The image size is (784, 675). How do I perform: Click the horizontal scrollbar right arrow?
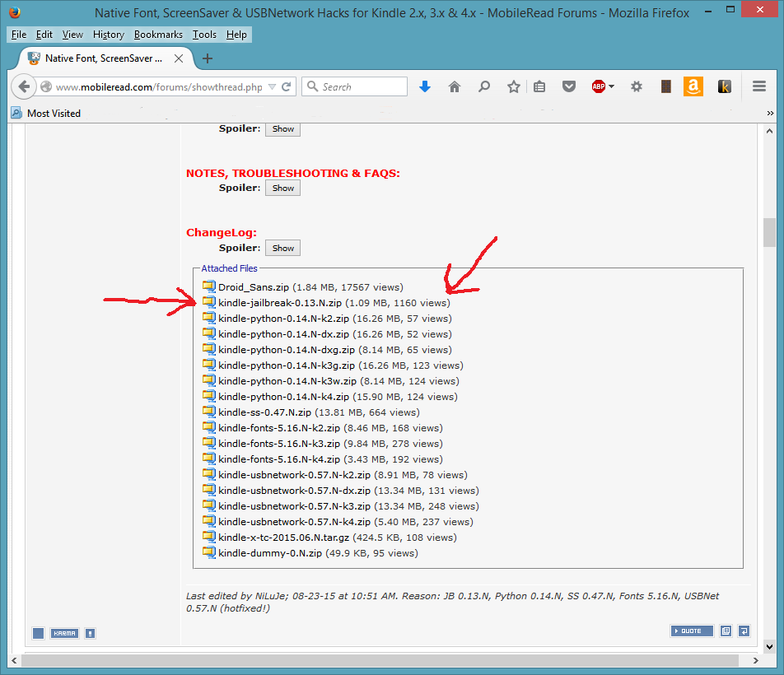tap(755, 660)
